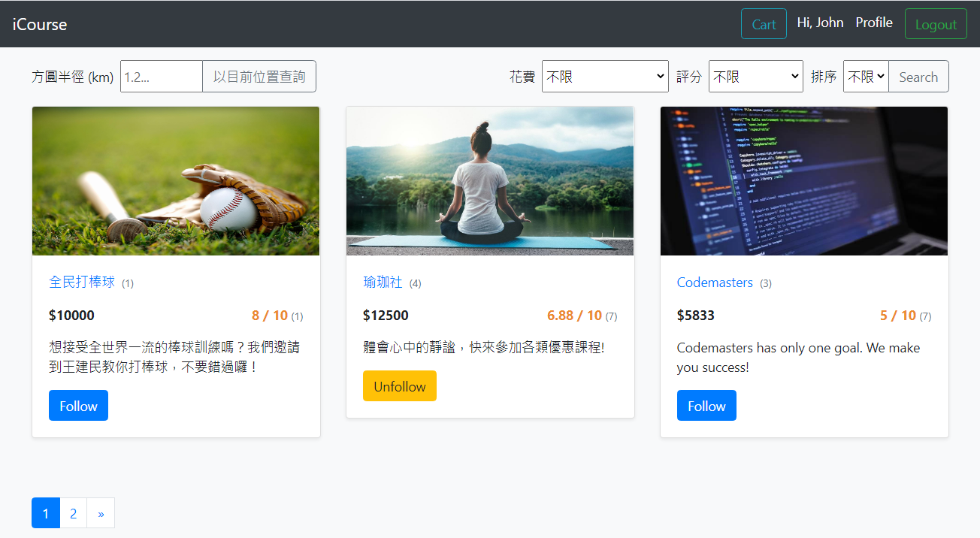Focus the 方圓半徑 radius input field
This screenshot has width=980, height=538.
point(162,77)
